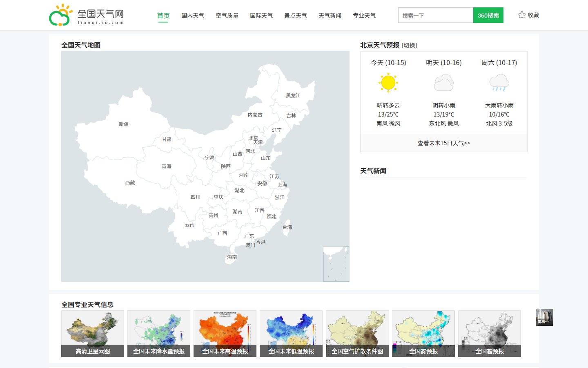Select 黑龙江 on the weather map
Image resolution: width=588 pixels, height=368 pixels.
coord(293,96)
